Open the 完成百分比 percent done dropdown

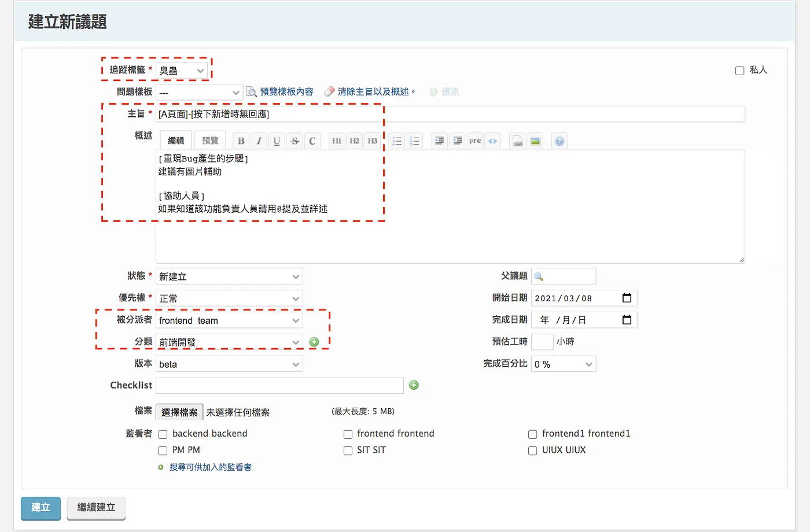pos(564,364)
